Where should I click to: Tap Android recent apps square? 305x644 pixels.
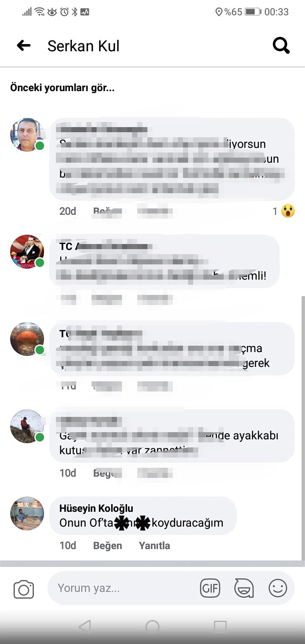coord(220,627)
